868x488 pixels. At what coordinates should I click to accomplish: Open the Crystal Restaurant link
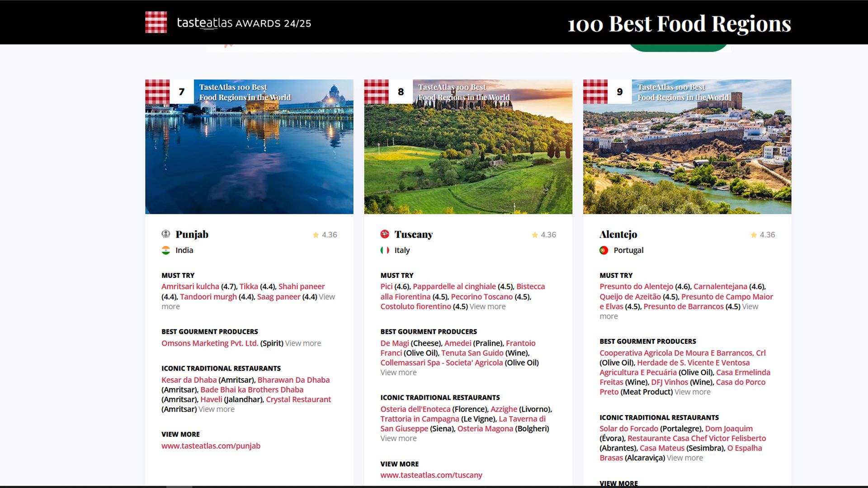coord(298,399)
